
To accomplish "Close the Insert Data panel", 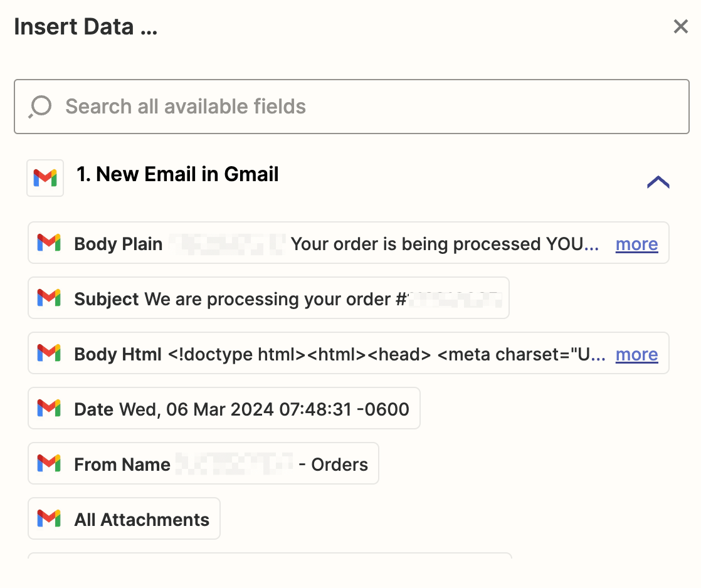I will (x=680, y=27).
